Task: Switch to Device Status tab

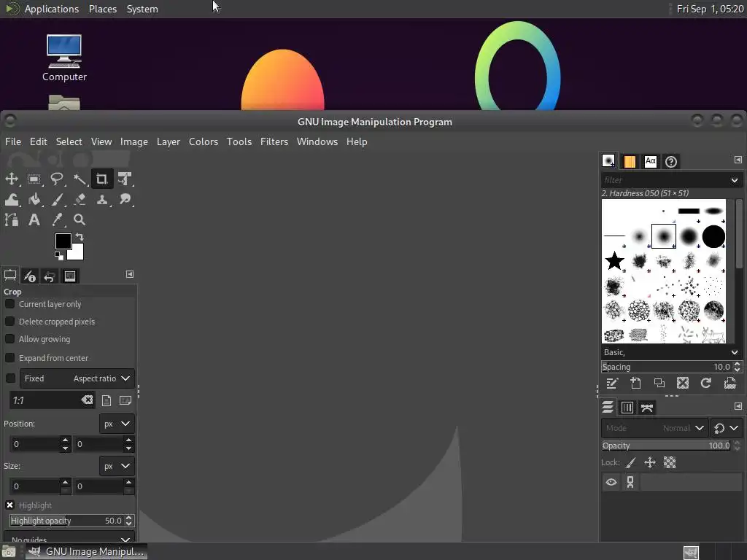Action: 29,276
